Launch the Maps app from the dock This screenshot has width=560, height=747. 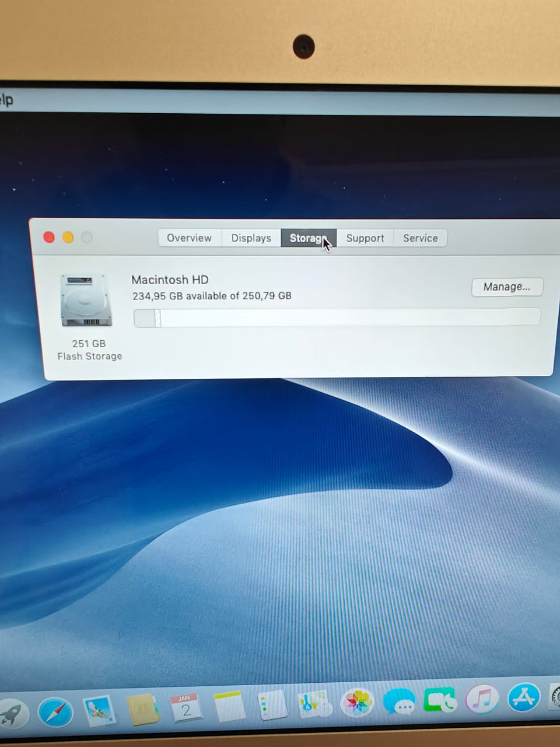(314, 704)
